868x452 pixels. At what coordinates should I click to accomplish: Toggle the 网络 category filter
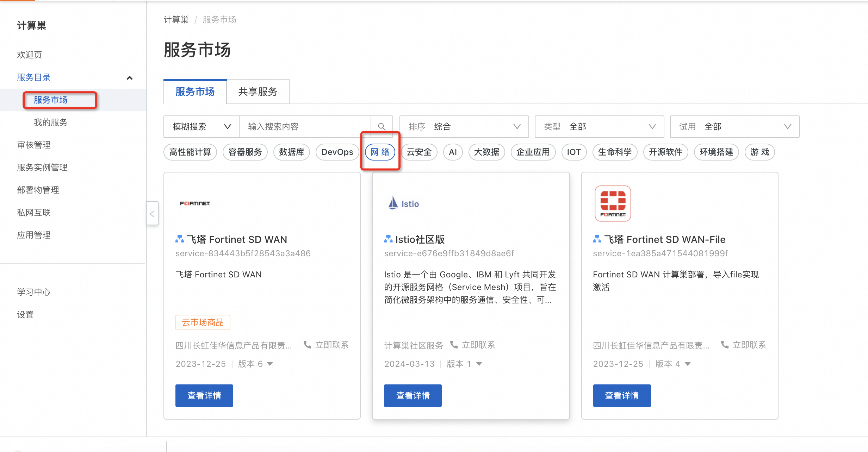tap(380, 152)
